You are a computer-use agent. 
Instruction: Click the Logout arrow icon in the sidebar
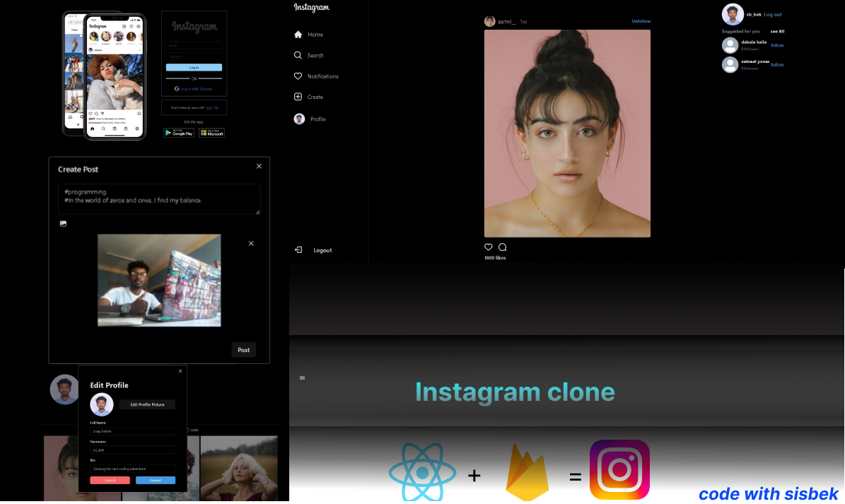(x=298, y=250)
